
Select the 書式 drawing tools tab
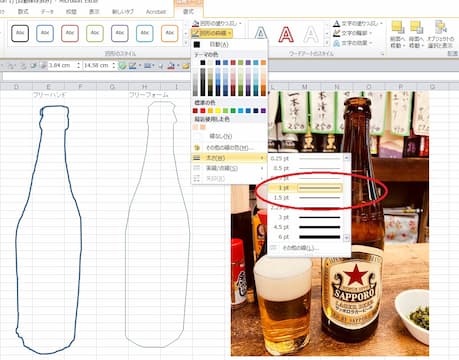tap(188, 11)
